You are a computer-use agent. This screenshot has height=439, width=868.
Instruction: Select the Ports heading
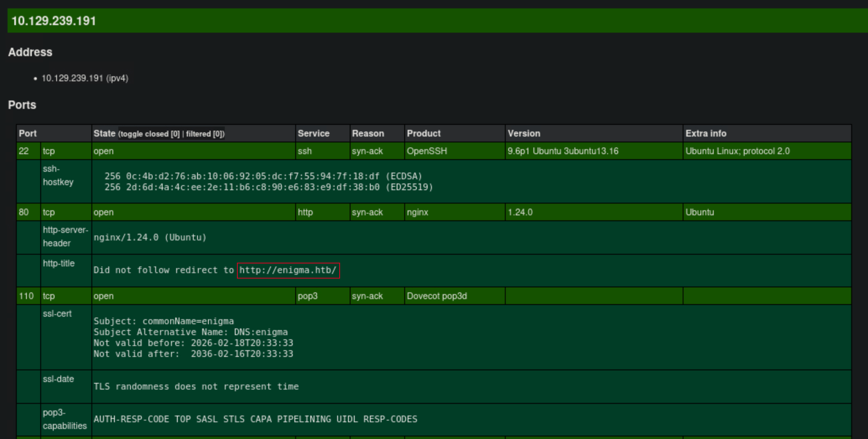[22, 105]
